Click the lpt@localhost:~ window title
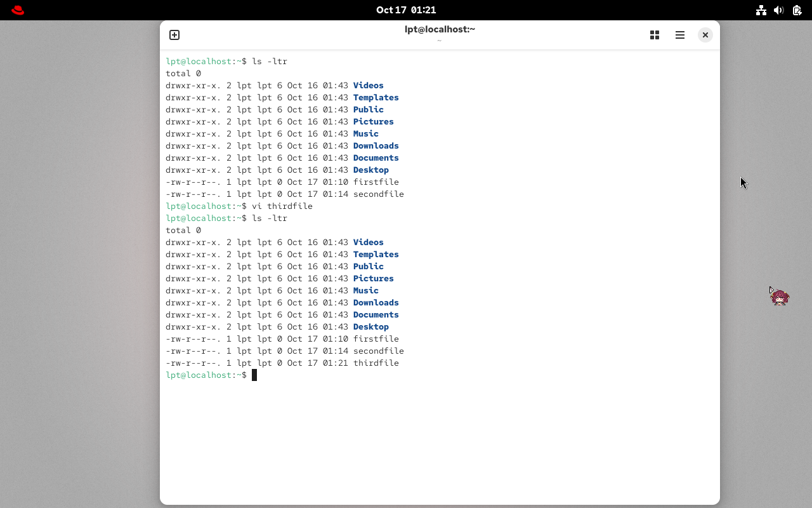This screenshot has height=508, width=812. coord(440,29)
